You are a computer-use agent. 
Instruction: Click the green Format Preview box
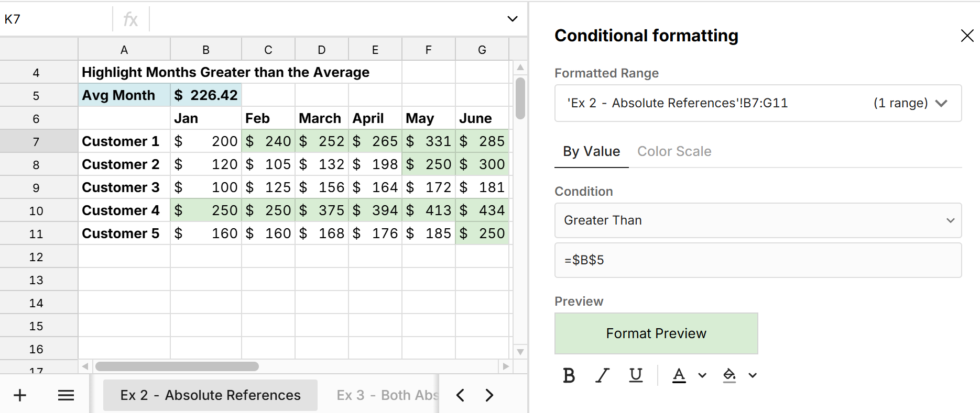[x=656, y=333]
